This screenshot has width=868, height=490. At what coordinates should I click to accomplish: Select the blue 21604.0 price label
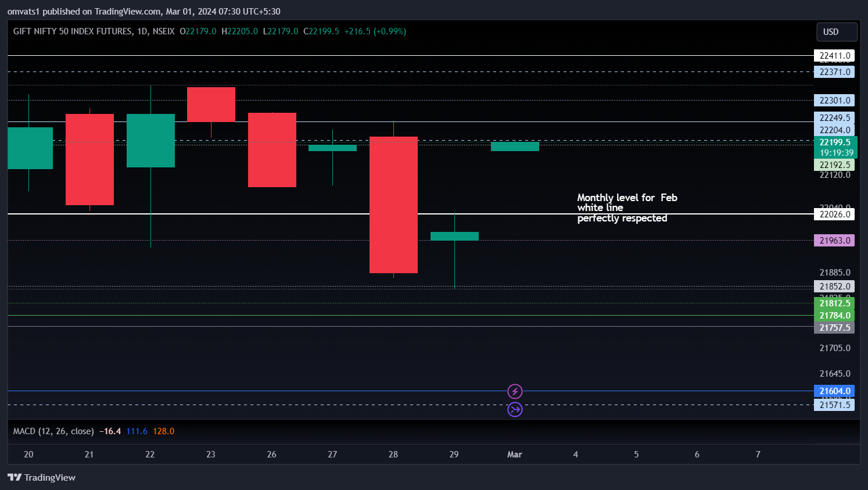[834, 391]
